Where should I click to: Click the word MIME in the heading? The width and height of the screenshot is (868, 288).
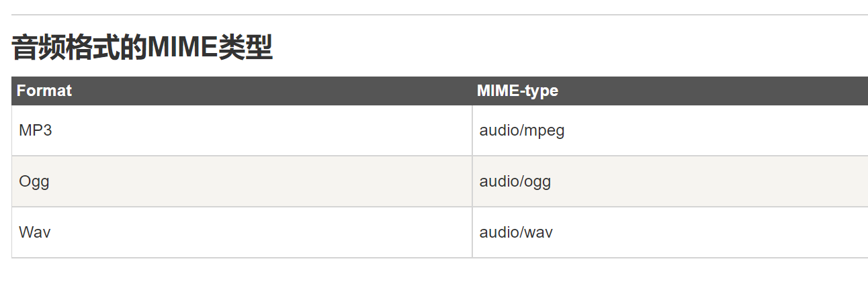(182, 48)
